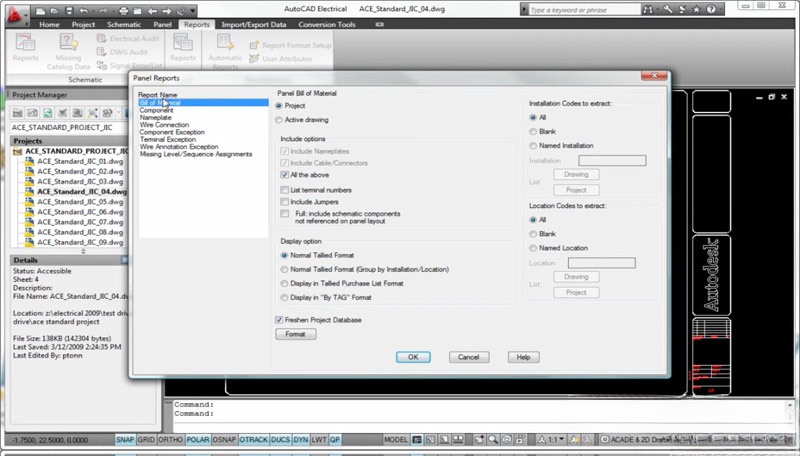The image size is (800, 456).
Task: Click the Open file icon in quick access toolbar
Action: coord(55,10)
